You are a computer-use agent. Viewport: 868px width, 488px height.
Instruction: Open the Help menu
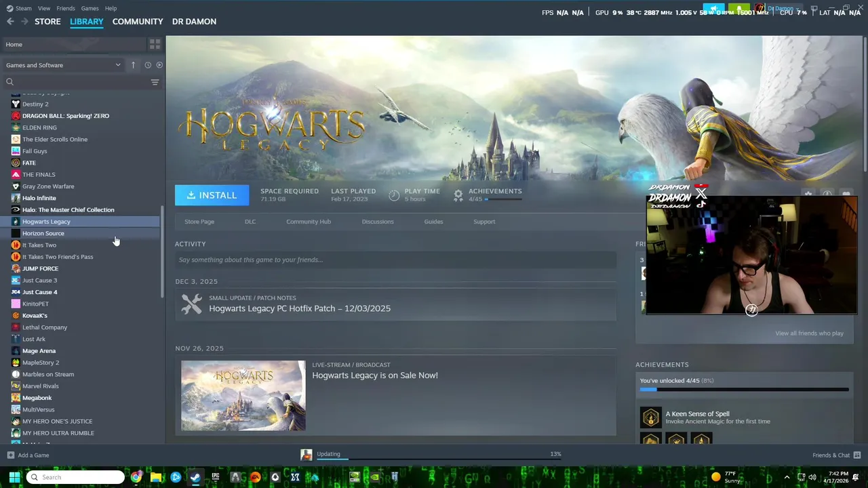tap(111, 8)
